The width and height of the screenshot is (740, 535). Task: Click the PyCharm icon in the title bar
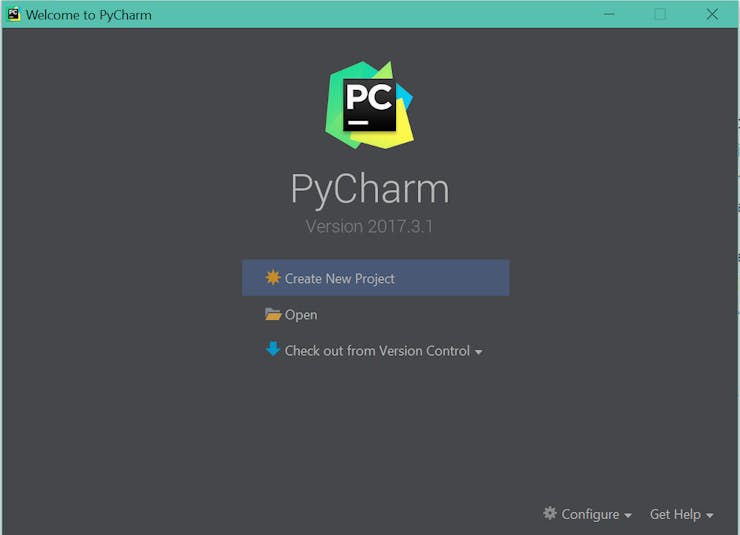[x=14, y=15]
